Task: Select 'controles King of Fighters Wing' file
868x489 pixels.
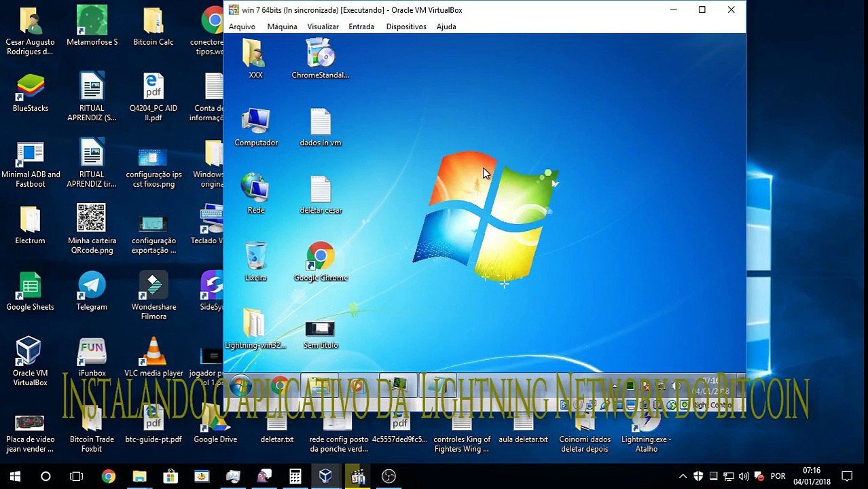Action: tap(462, 433)
